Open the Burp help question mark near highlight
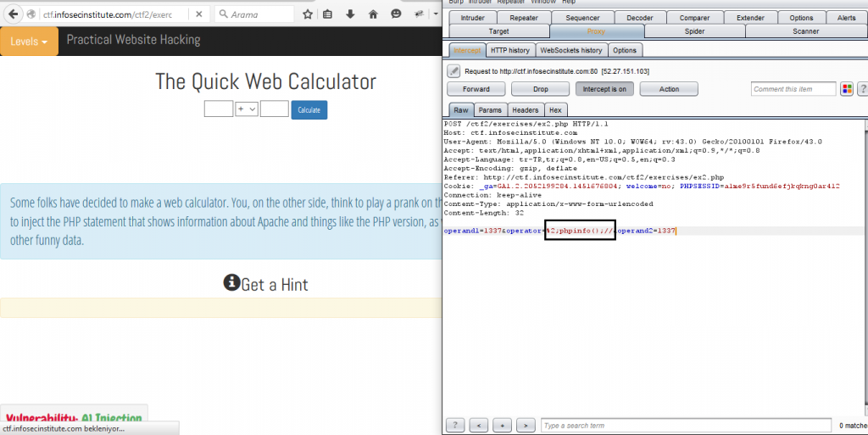868x435 pixels. 862,89
